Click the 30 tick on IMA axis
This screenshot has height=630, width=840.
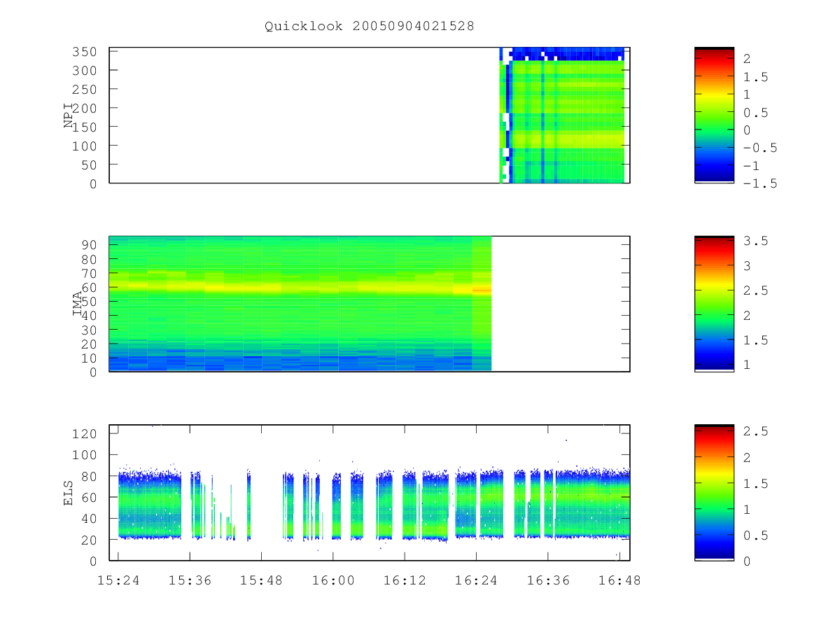[88, 330]
